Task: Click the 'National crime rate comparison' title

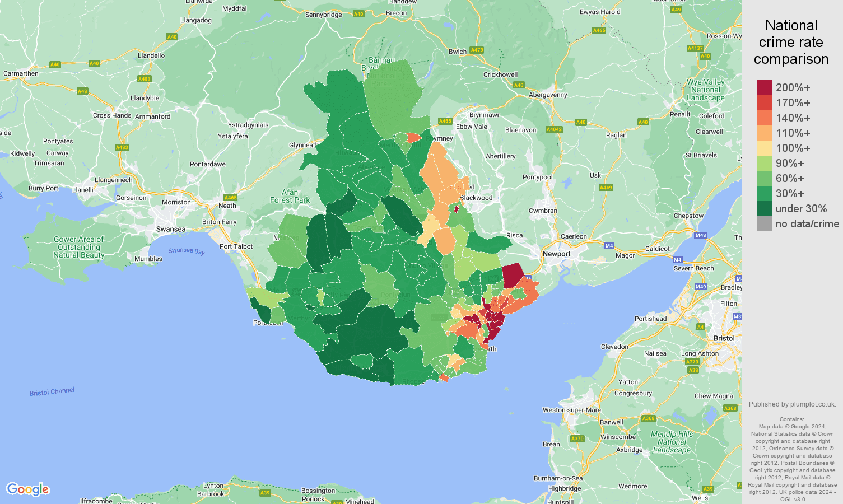Action: [x=791, y=42]
